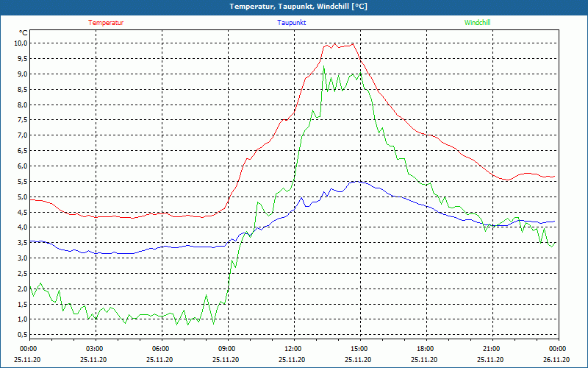The image size is (588, 368).
Task: Click the 4,5 y-axis value
Action: pyautogui.click(x=23, y=212)
